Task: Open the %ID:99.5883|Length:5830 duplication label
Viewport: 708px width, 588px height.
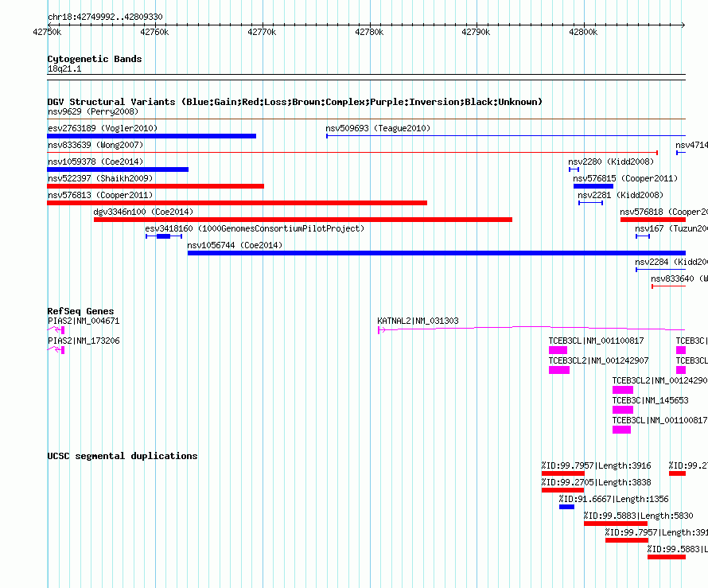Action: tap(638, 516)
